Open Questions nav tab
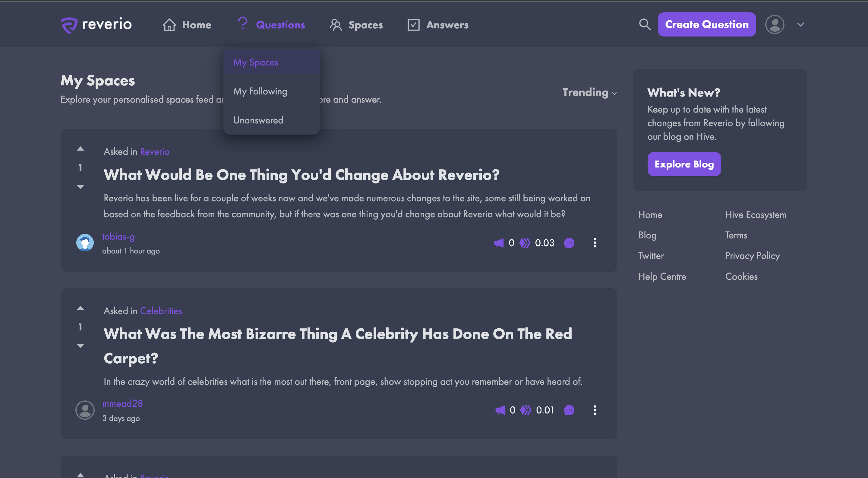This screenshot has height=478, width=868. (271, 24)
